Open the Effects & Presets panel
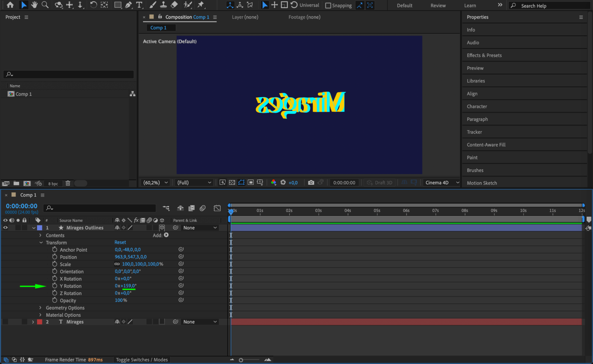The width and height of the screenshot is (593, 364). [484, 55]
